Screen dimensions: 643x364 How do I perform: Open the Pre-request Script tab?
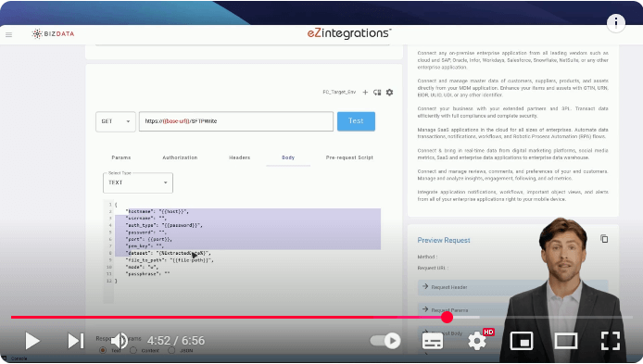[349, 157]
